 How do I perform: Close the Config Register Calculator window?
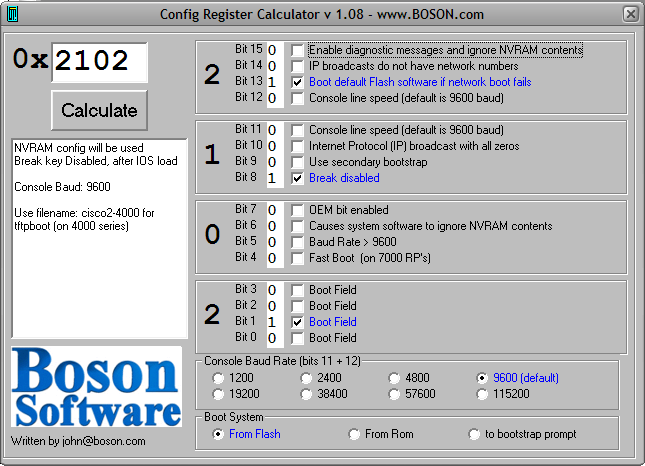pos(630,14)
